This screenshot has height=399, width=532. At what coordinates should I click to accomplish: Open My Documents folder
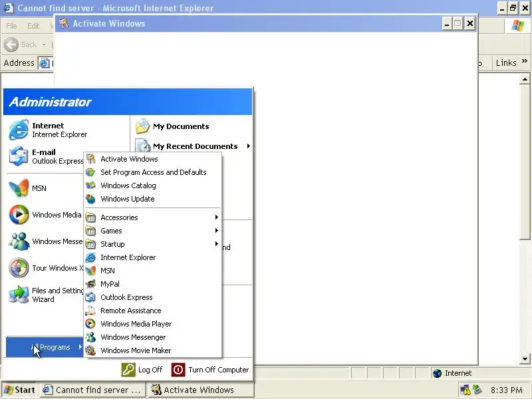click(192, 126)
